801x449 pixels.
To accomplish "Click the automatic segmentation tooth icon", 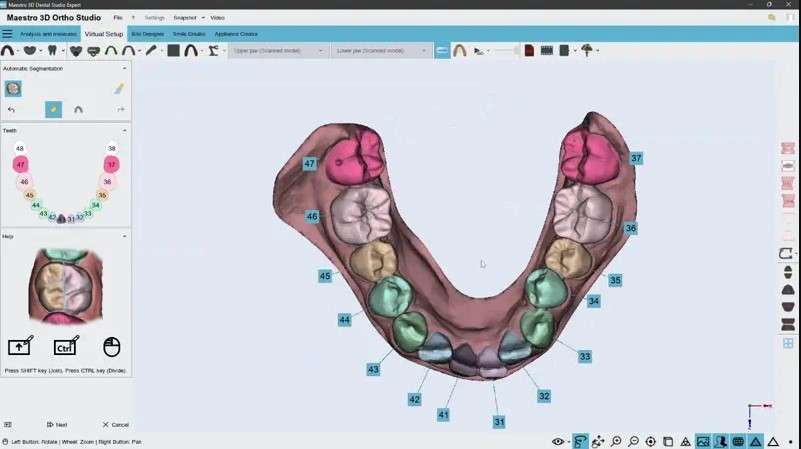I will (13, 88).
